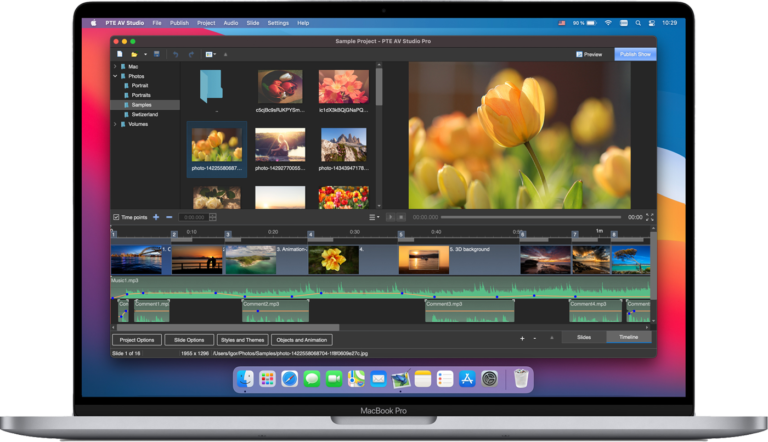Open the Settings menu
This screenshot has height=442, width=768.
(278, 23)
